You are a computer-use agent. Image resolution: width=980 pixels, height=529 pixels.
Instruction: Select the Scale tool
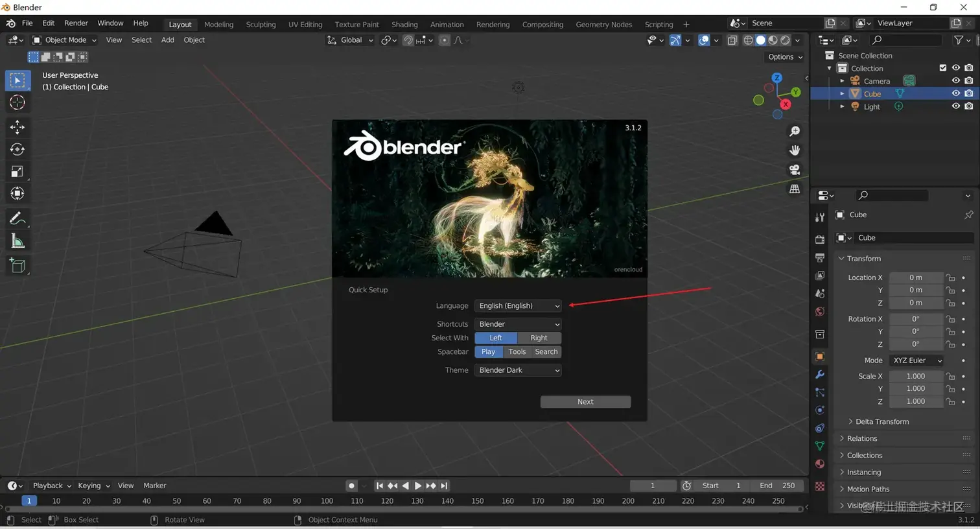click(x=17, y=172)
